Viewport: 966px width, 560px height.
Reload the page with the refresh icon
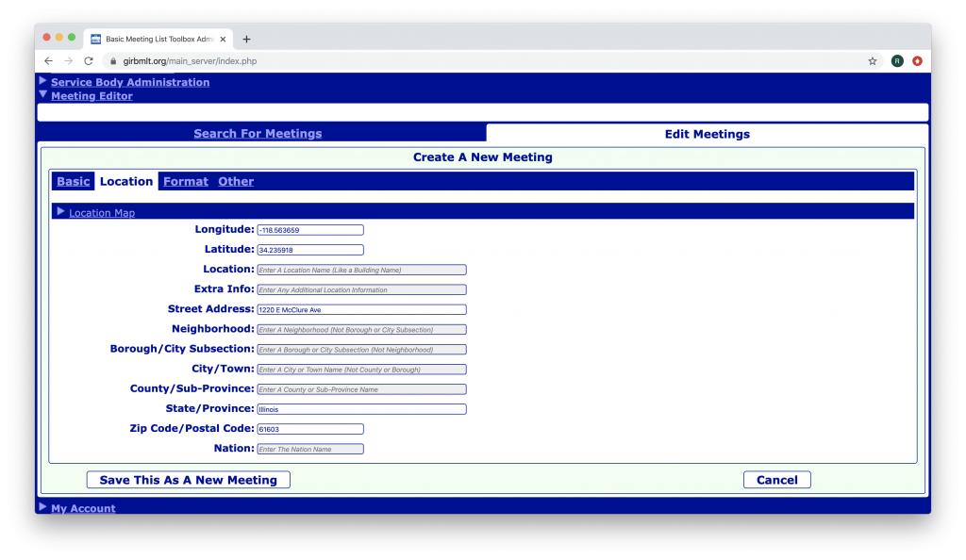point(89,61)
